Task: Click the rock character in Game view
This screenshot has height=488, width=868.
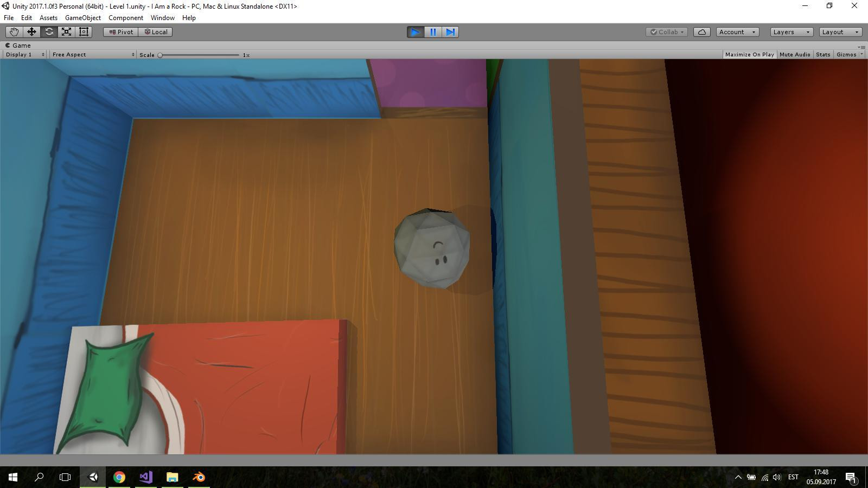Action: tap(432, 248)
